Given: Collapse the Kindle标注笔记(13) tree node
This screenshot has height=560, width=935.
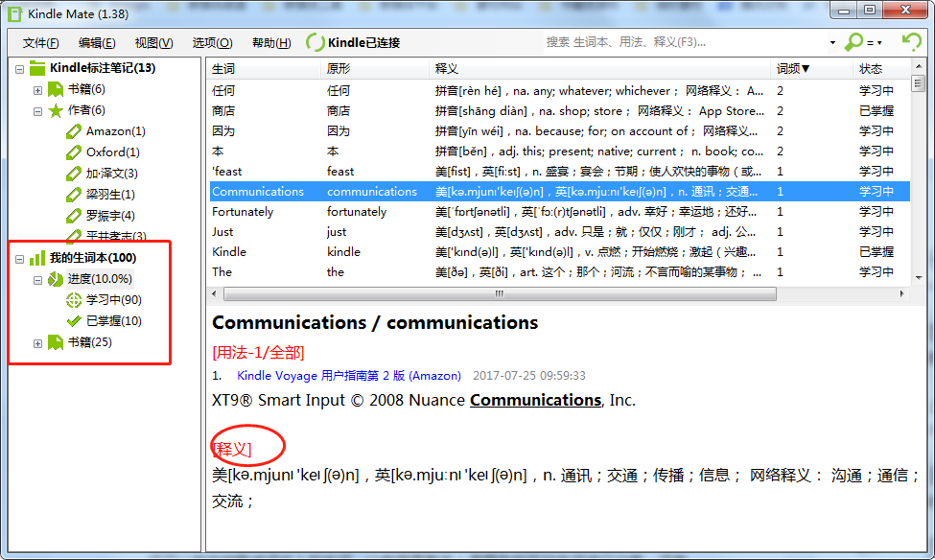Looking at the screenshot, I should click(x=20, y=69).
